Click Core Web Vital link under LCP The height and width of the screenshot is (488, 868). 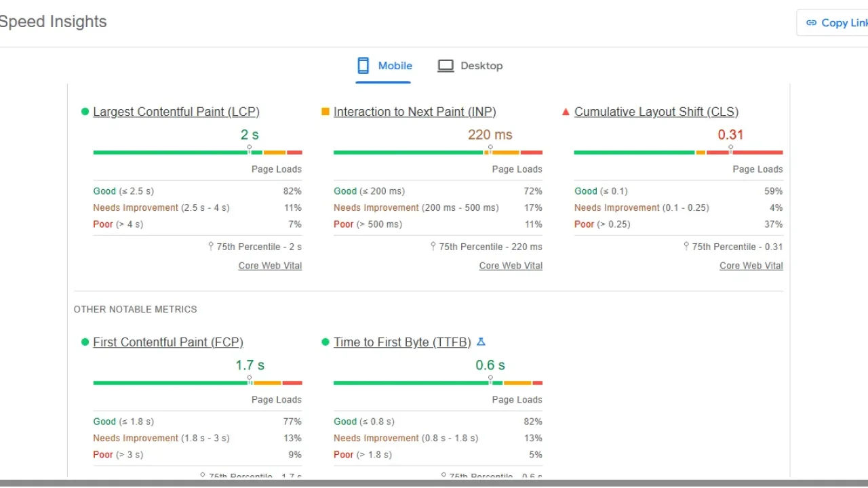tap(270, 265)
